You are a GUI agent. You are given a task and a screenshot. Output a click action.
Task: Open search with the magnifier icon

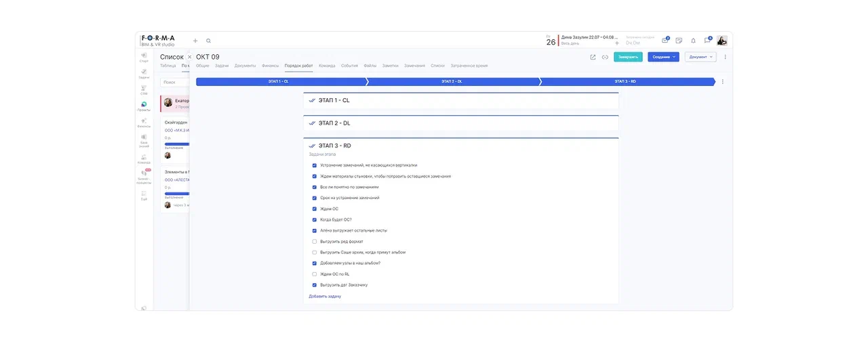click(208, 41)
